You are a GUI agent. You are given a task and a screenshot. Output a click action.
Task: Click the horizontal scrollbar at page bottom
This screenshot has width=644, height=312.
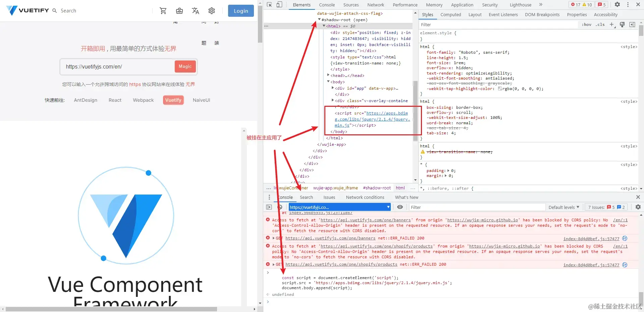coord(111,309)
